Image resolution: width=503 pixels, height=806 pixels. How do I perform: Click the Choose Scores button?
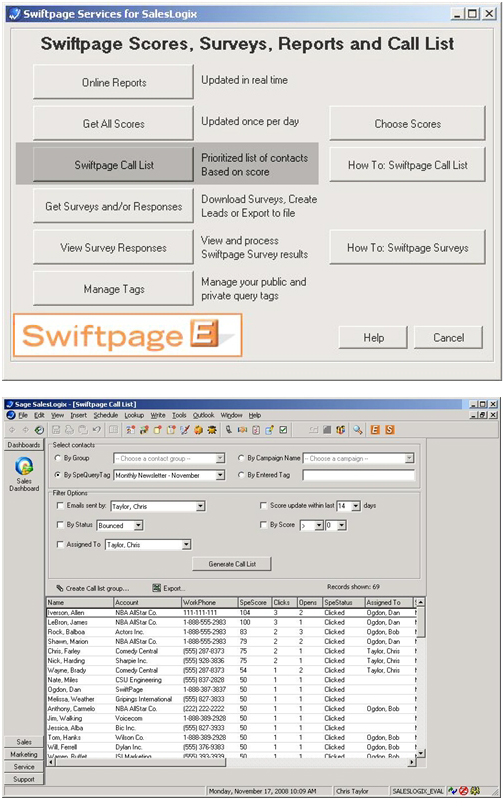coord(407,123)
